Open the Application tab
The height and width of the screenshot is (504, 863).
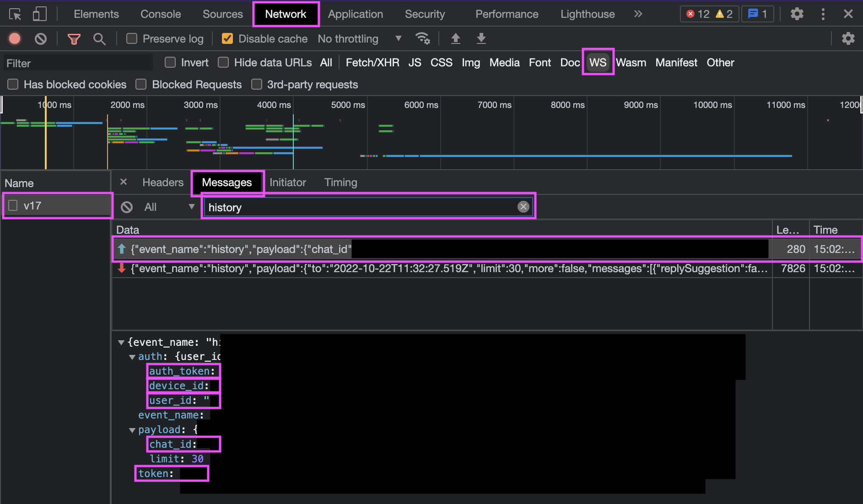tap(356, 14)
